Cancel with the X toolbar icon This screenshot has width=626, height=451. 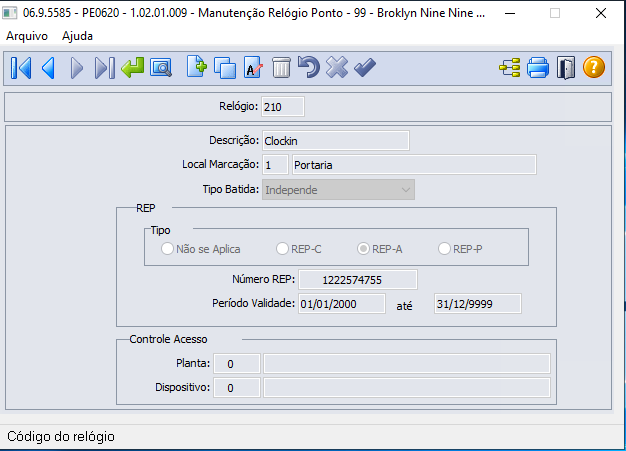337,67
